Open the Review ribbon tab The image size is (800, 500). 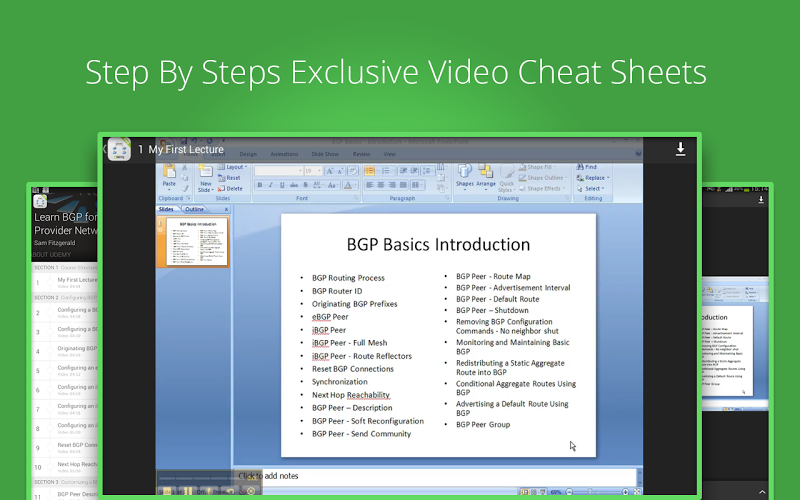pyautogui.click(x=361, y=154)
